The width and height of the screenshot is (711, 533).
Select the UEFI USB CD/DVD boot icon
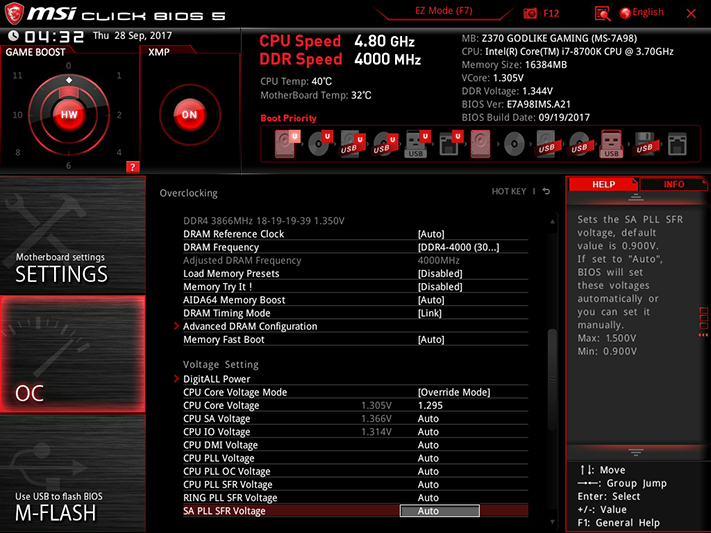point(385,143)
